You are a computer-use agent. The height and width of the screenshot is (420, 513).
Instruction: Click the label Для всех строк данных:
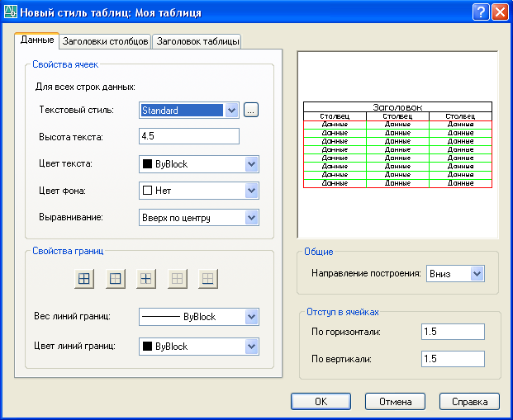tap(85, 87)
